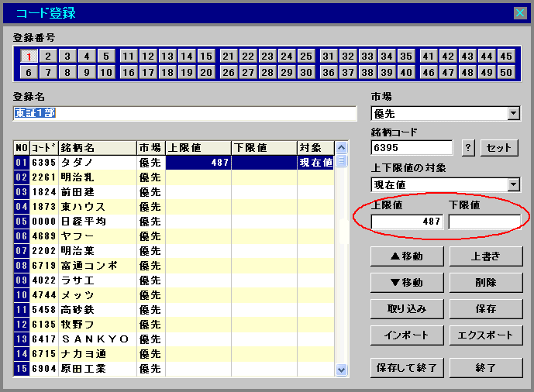Viewport: 534px width, 392px height.
Task: Select registration number 2
Action: [x=48, y=56]
